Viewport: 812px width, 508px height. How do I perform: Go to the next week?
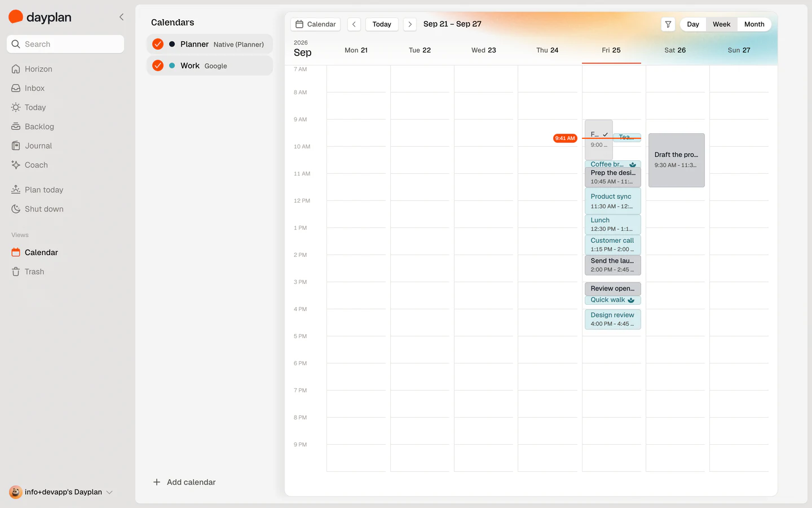tap(410, 24)
